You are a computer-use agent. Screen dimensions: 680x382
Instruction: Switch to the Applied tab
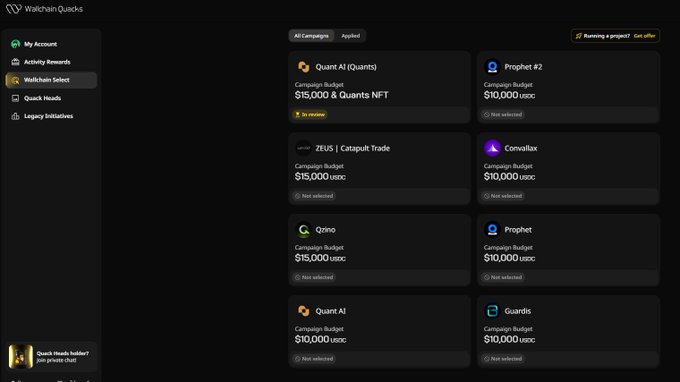pos(350,36)
